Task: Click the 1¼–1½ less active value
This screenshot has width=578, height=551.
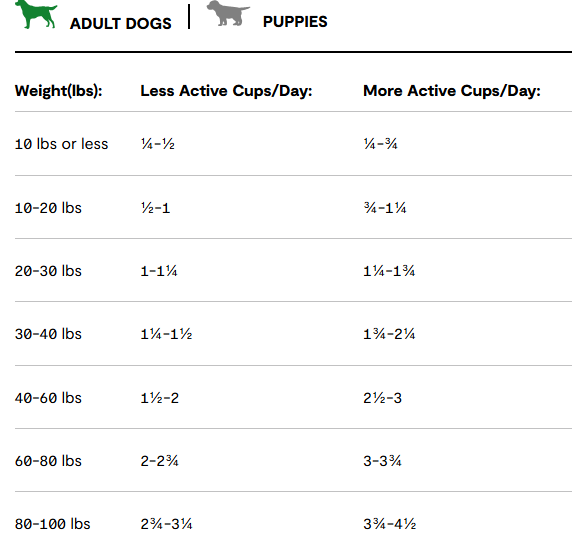Action: [166, 334]
